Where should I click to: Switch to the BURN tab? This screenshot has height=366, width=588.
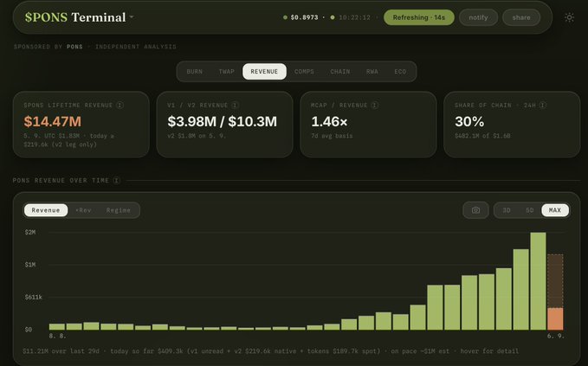pyautogui.click(x=194, y=72)
